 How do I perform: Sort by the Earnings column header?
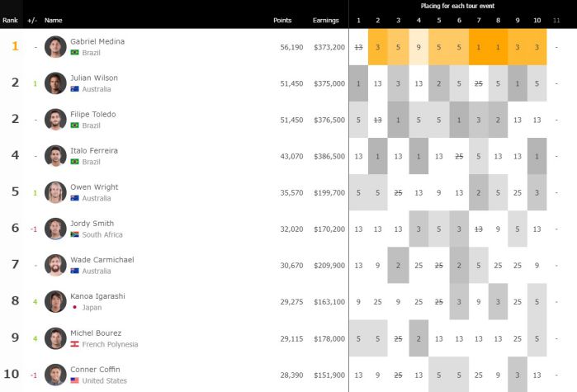point(325,20)
